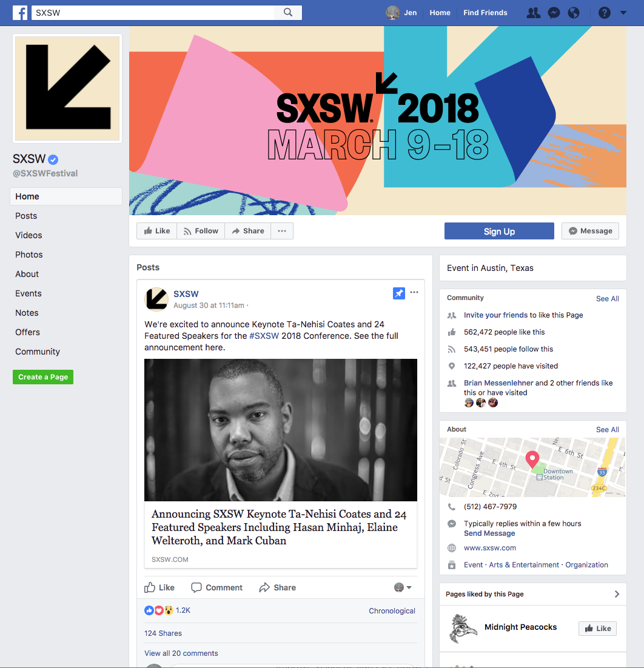
Task: Open the Announcing SXSW Keynote article headline
Action: coord(279,527)
